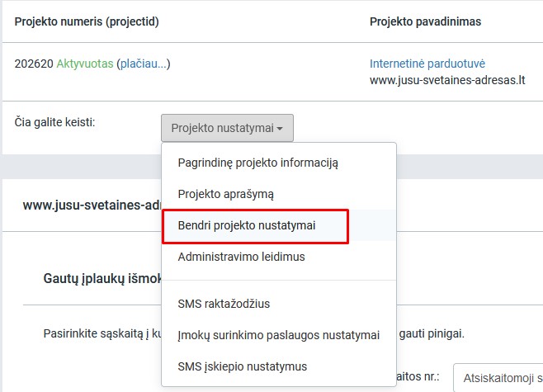
Task: Open Įmokų surinkimo paslaugos nustatymai
Action: [279, 335]
